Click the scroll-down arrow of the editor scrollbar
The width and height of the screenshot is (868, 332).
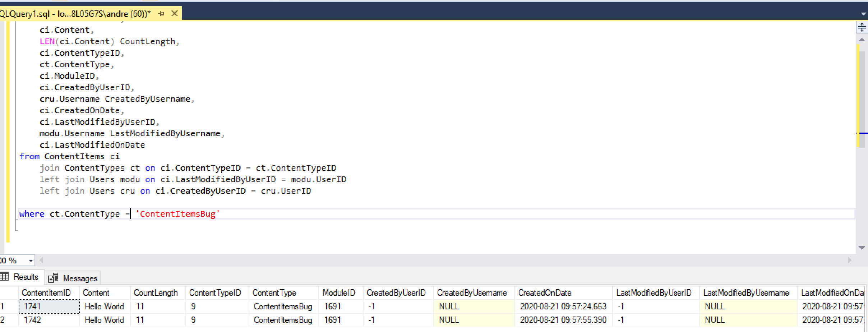[862, 247]
